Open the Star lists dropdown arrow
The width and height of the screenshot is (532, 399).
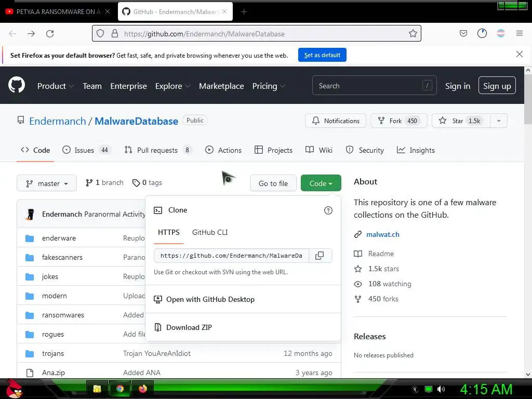coord(498,121)
